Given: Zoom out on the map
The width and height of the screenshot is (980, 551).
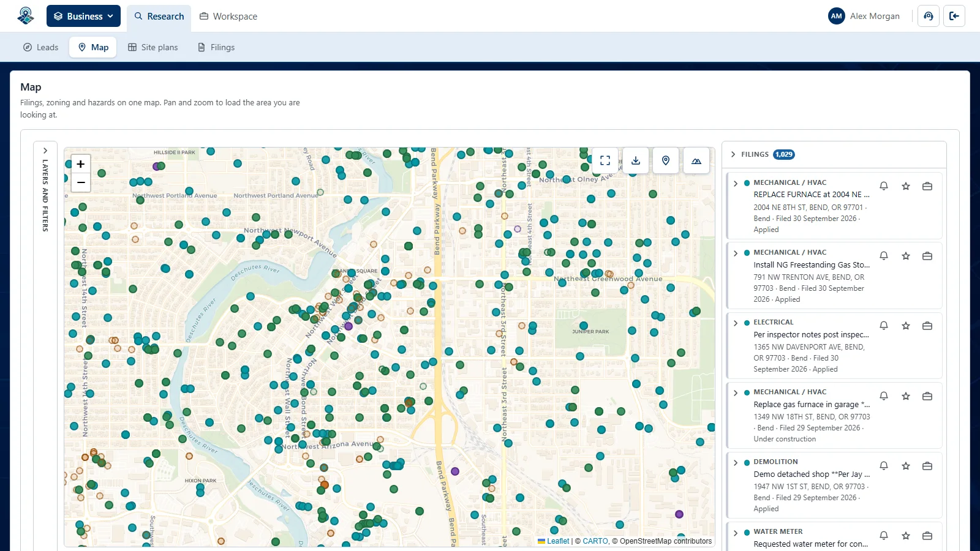Looking at the screenshot, I should tap(81, 182).
